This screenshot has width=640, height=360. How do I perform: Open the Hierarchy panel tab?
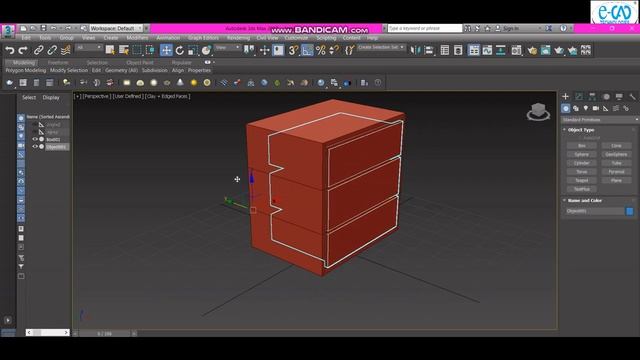pos(592,96)
